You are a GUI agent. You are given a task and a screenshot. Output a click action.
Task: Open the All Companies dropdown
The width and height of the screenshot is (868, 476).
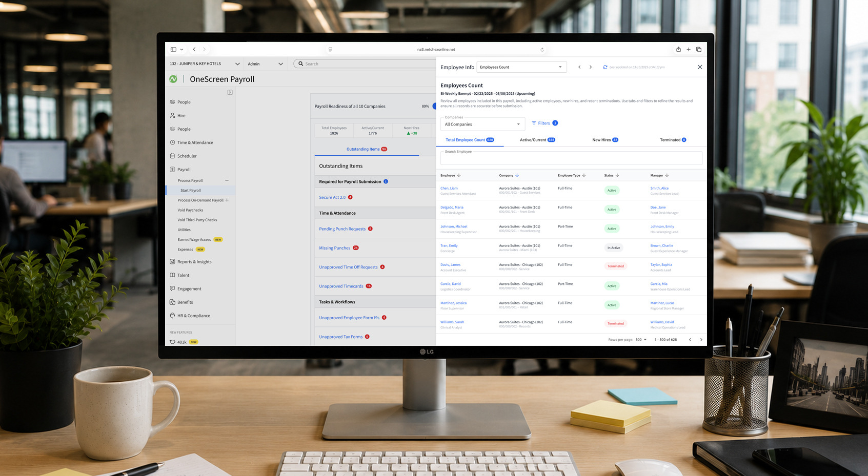(x=483, y=124)
